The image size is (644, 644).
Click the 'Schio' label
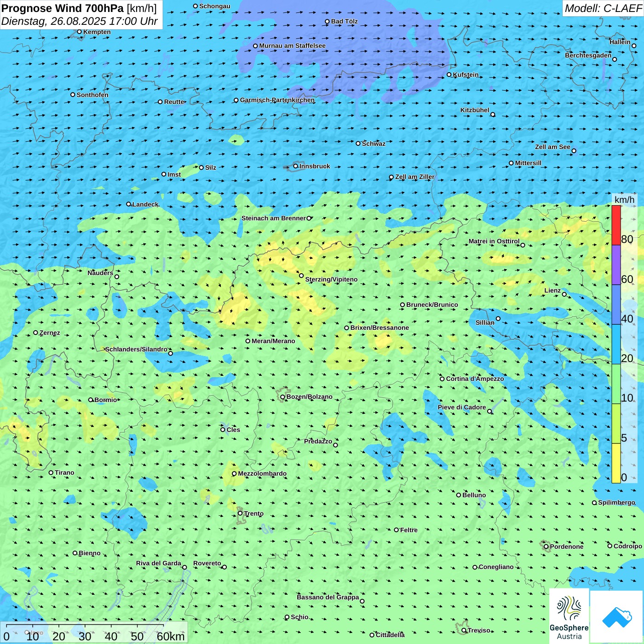point(299,617)
